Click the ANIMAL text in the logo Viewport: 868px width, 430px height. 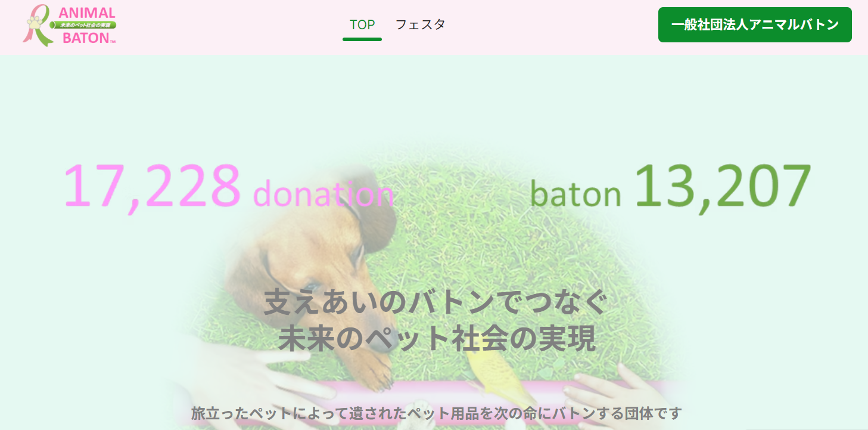point(87,13)
